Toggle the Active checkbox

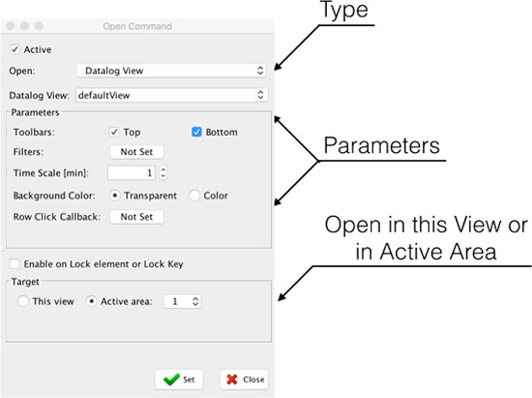pos(15,49)
